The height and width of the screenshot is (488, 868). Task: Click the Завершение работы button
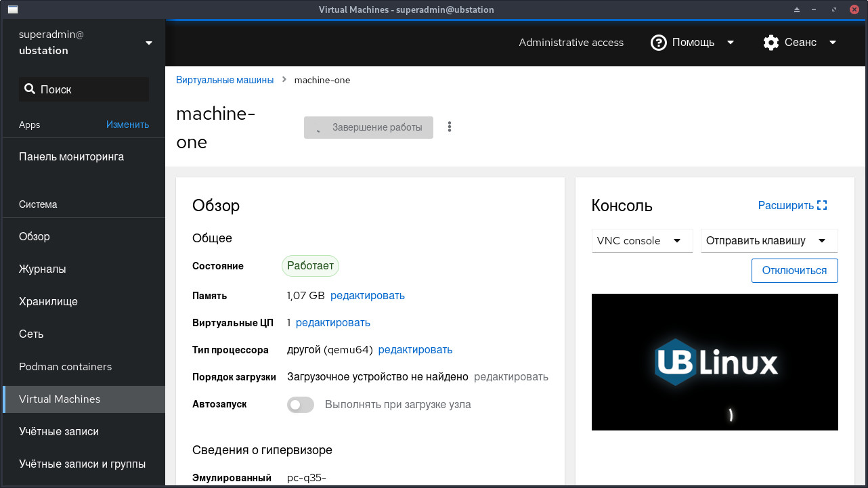click(368, 127)
